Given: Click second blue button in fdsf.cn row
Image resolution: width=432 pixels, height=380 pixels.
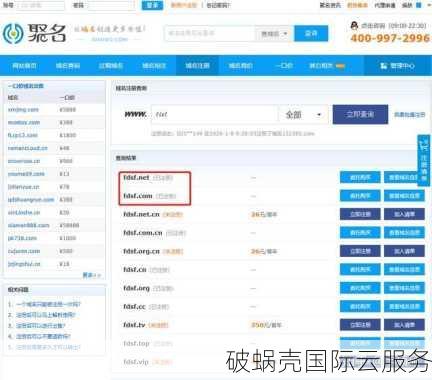Looking at the screenshot, I should (x=404, y=269).
